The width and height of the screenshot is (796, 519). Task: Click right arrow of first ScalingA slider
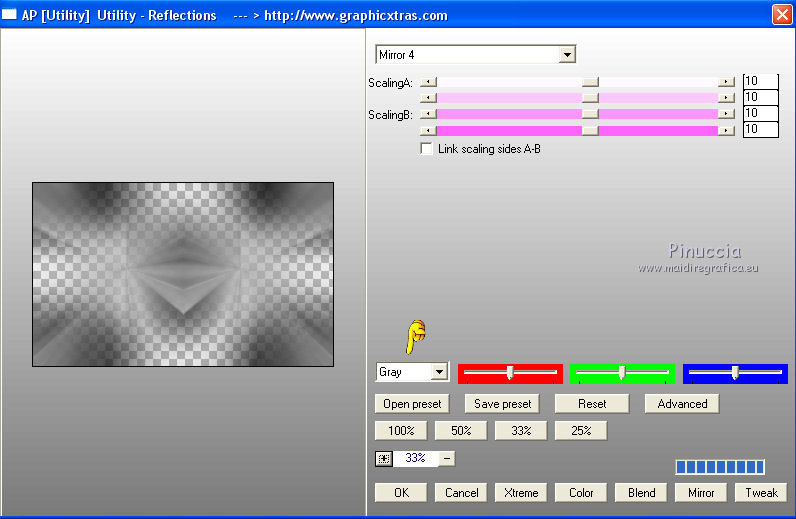726,82
